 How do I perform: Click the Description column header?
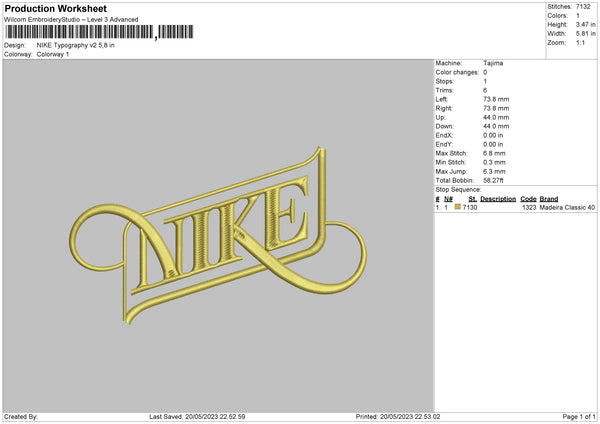[x=497, y=199]
